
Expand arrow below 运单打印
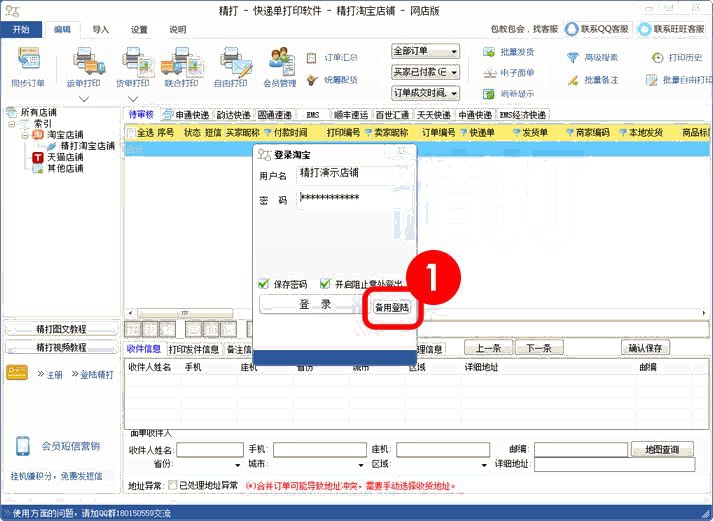(x=84, y=99)
